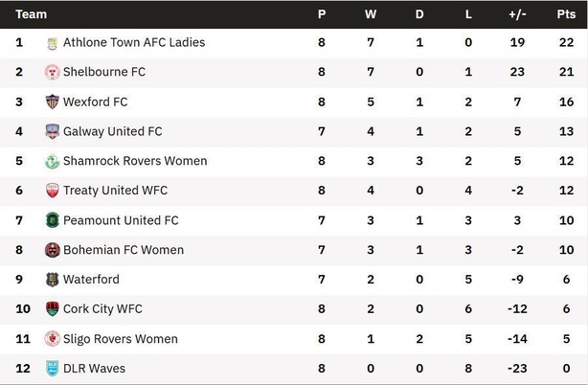The height and width of the screenshot is (385, 588).
Task: Click the Shelbourne FC club crest
Action: [x=52, y=73]
